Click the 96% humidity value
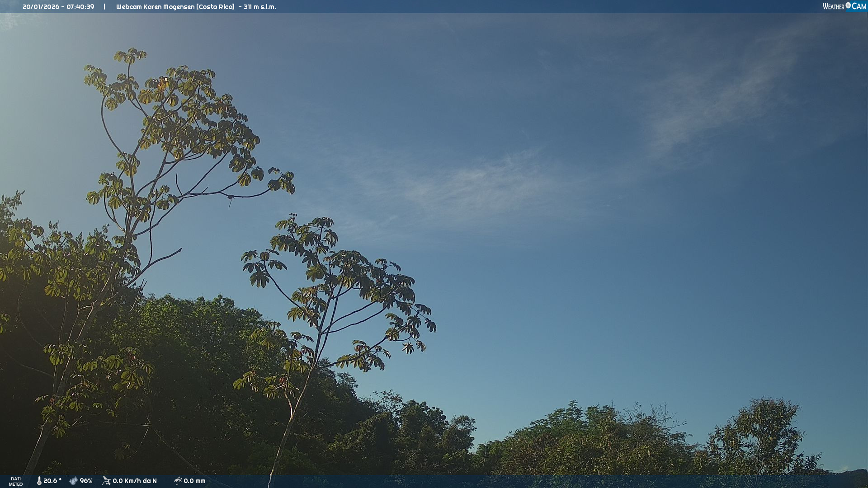This screenshot has width=868, height=488. (x=86, y=481)
